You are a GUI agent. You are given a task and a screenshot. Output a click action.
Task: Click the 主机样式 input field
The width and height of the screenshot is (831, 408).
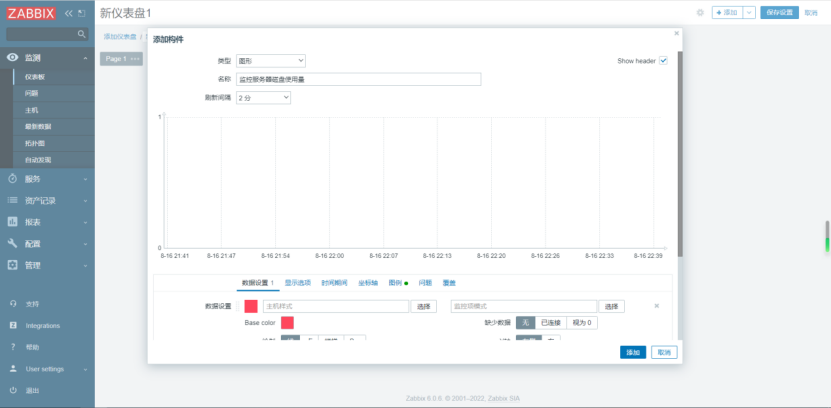click(336, 306)
